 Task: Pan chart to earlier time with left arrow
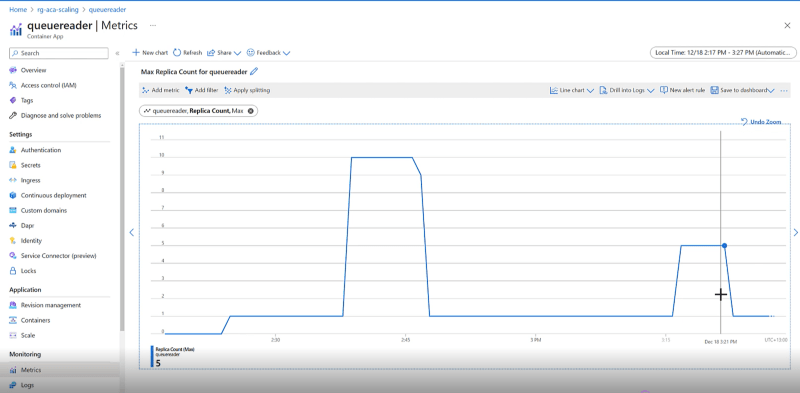[132, 232]
